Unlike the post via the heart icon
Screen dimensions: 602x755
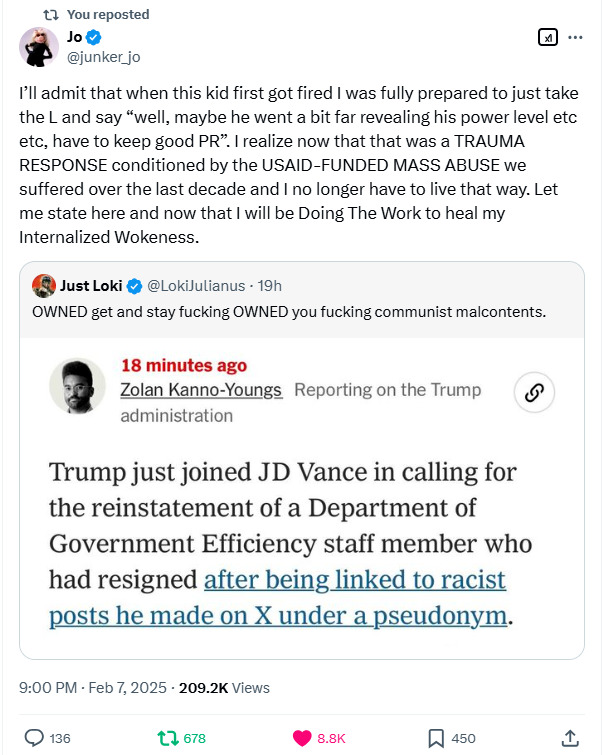(301, 738)
